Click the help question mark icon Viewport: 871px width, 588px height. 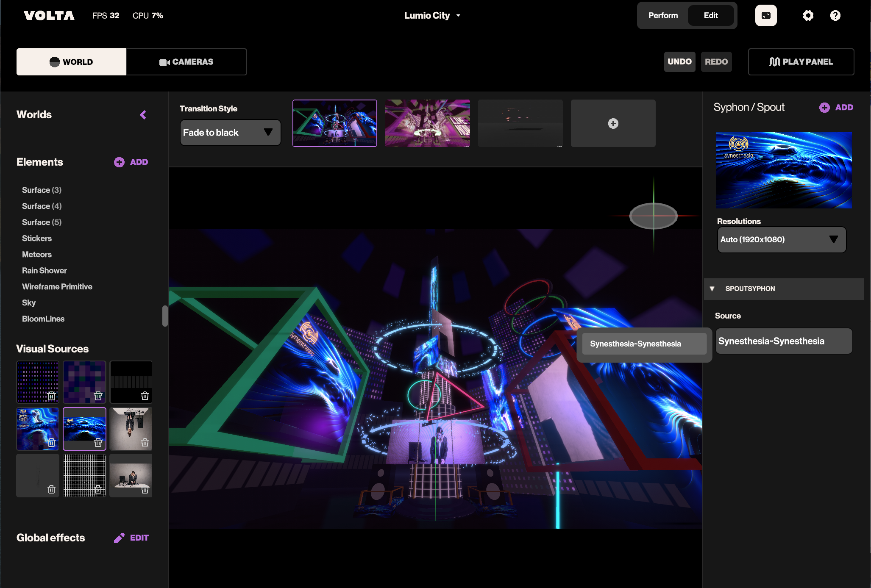tap(835, 16)
